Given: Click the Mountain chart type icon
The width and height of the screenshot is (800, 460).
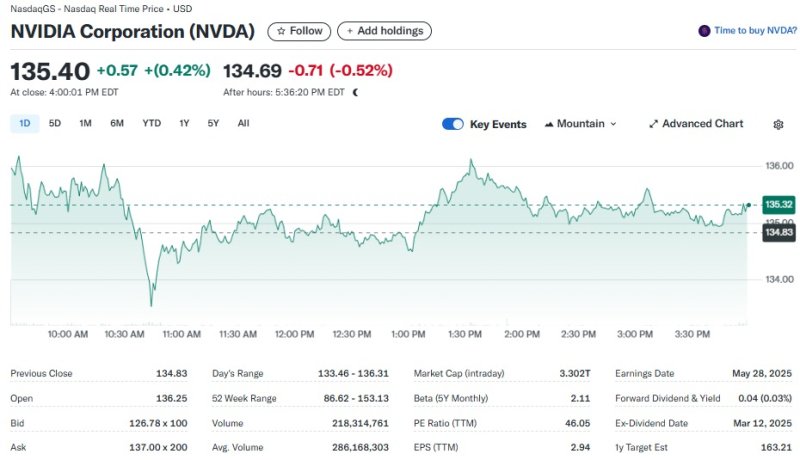Looking at the screenshot, I should tap(549, 124).
